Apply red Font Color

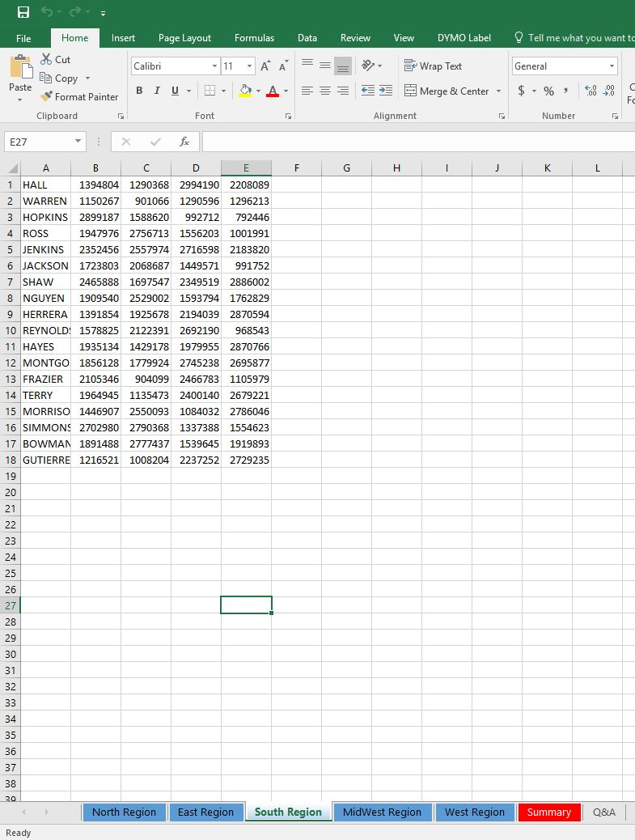coord(273,91)
